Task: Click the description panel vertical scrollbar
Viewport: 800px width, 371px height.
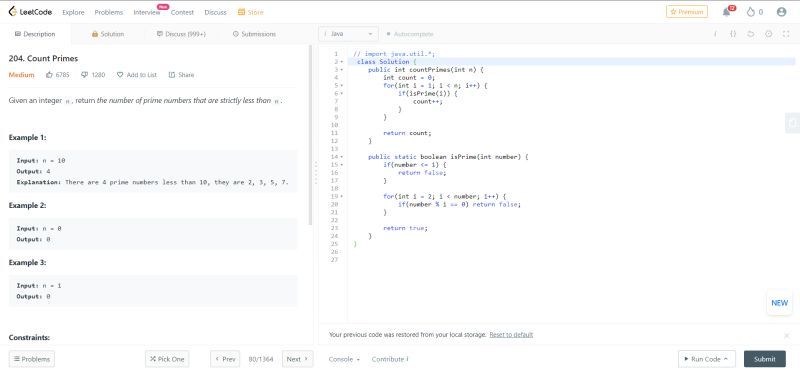Action: pos(310,135)
